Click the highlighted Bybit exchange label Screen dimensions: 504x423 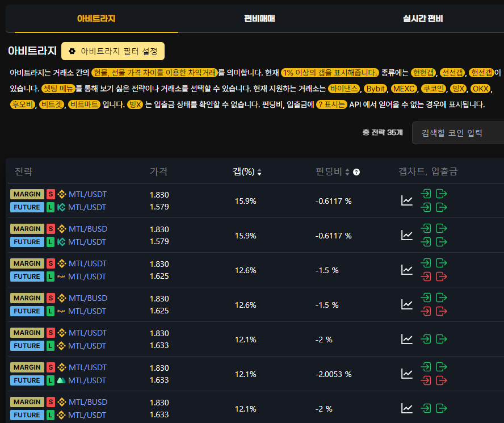click(x=375, y=89)
